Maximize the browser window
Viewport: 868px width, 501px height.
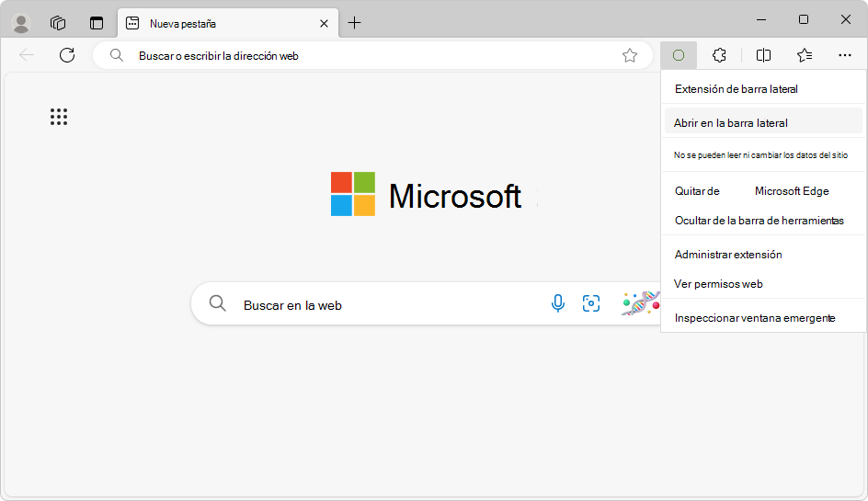(804, 20)
